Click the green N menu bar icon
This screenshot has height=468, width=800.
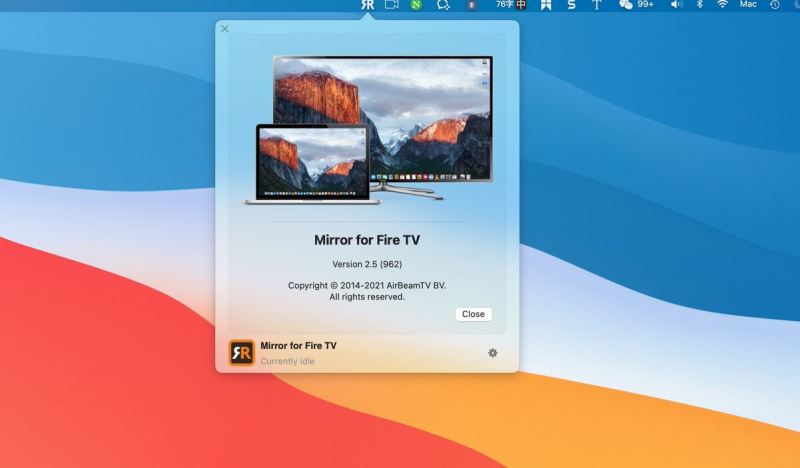coord(416,5)
